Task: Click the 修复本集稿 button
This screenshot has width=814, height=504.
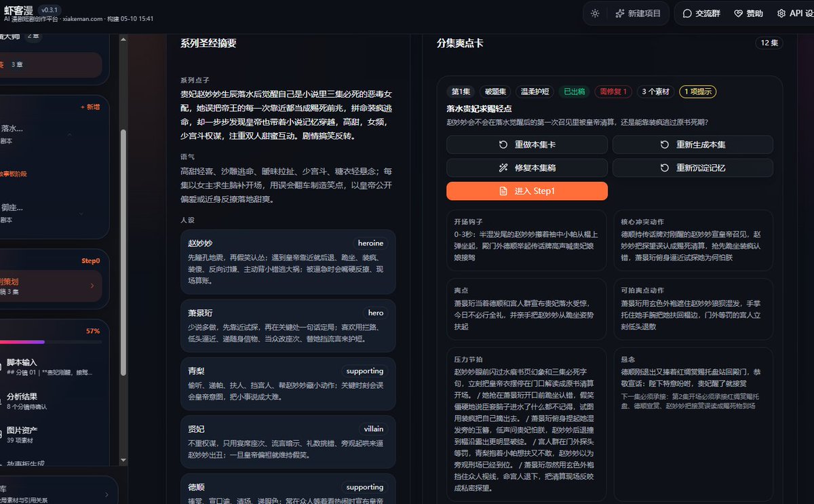Action: [527, 168]
